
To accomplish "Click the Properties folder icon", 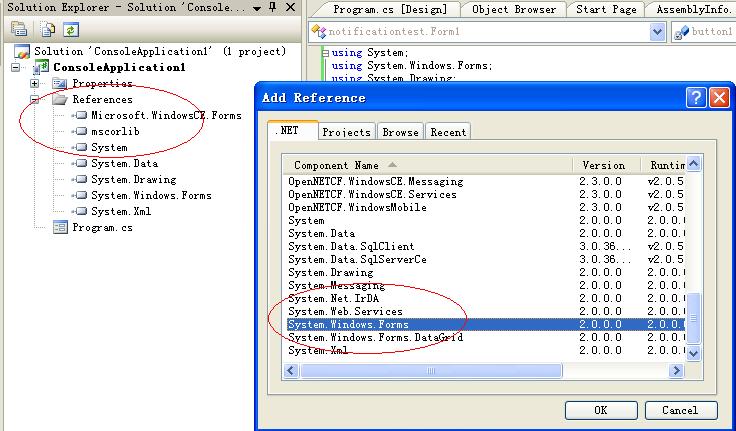I will point(60,84).
